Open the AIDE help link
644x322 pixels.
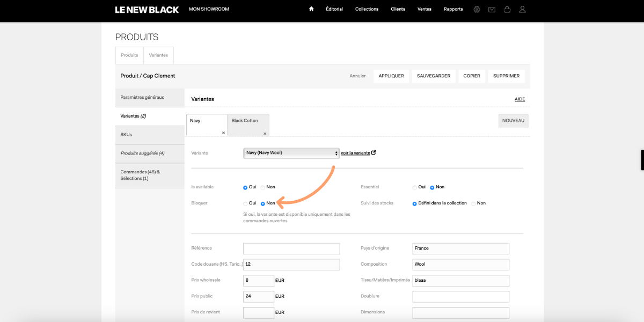pos(519,99)
